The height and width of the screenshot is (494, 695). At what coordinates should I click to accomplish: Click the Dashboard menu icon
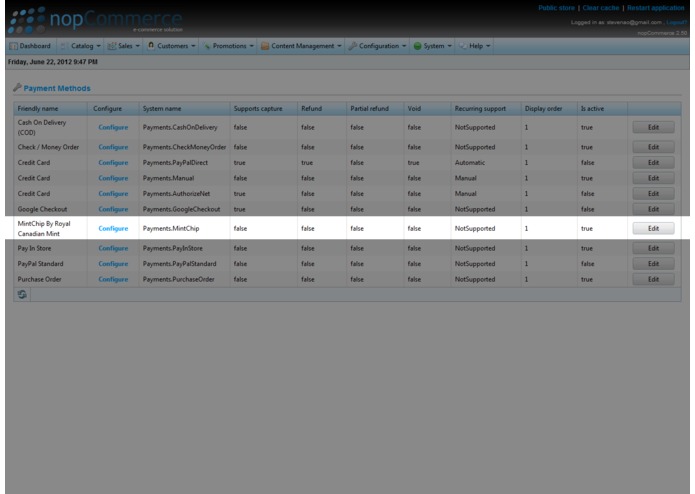pos(13,46)
